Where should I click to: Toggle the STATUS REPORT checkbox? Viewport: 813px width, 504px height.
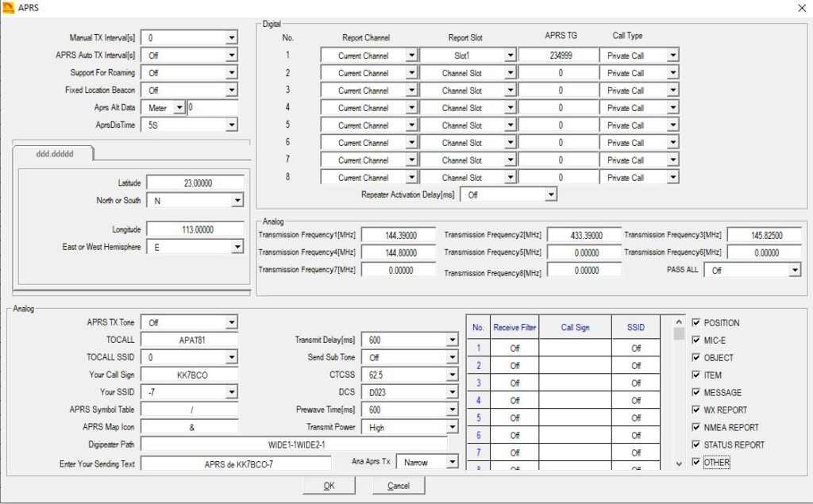696,445
